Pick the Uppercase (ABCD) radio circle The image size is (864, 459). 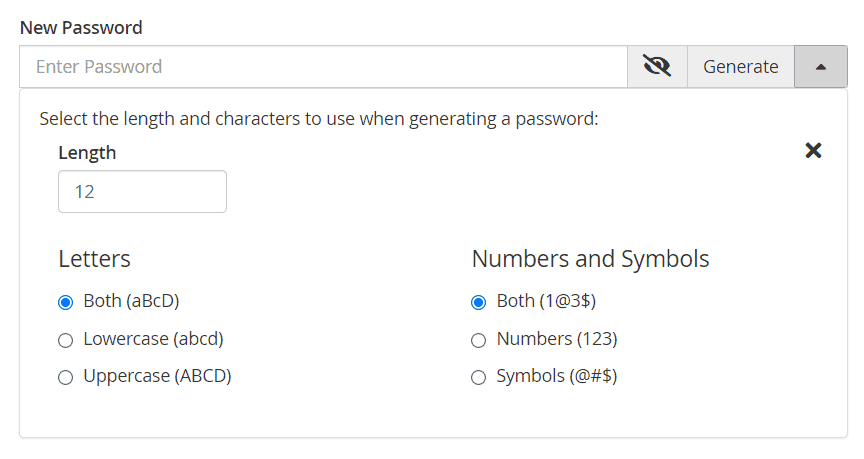(66, 377)
